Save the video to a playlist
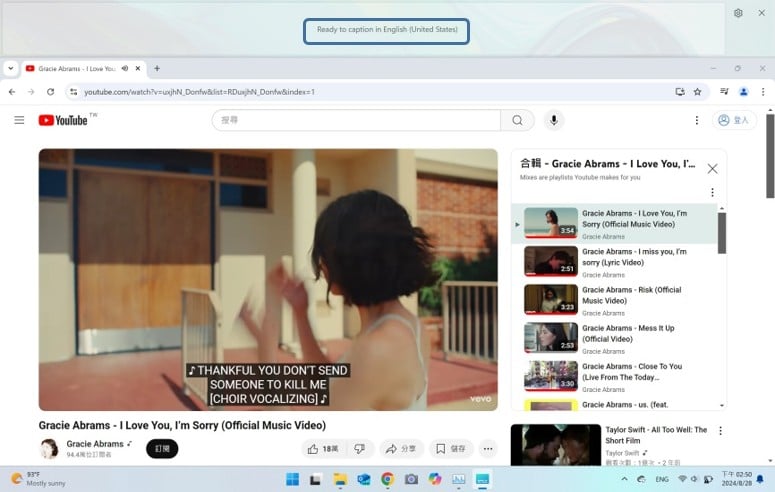775x492 pixels. (x=450, y=448)
